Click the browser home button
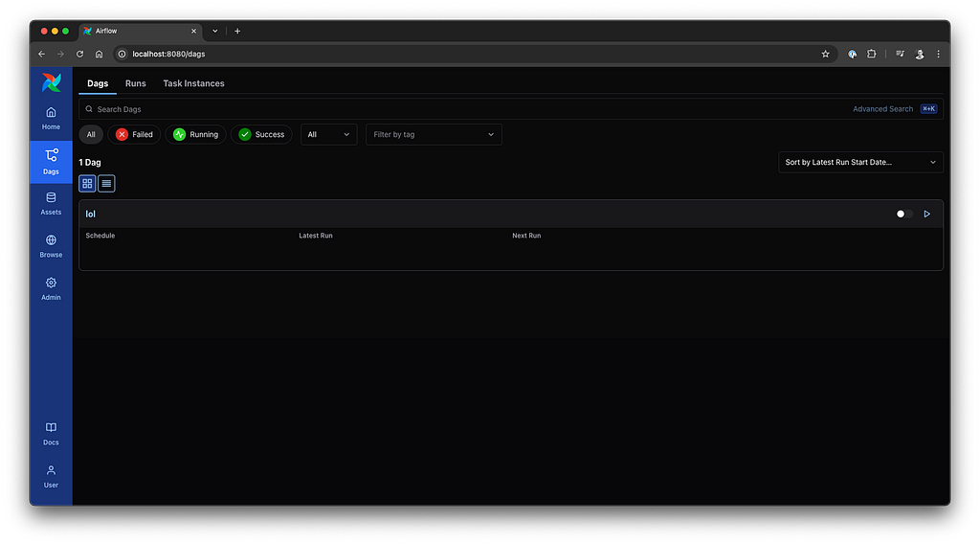The height and width of the screenshot is (545, 980). point(99,54)
